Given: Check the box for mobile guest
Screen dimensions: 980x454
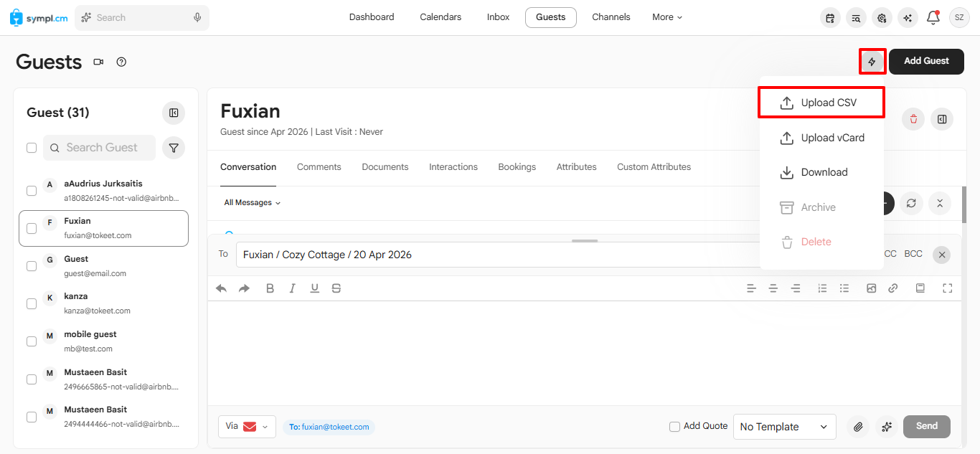Looking at the screenshot, I should 32,341.
